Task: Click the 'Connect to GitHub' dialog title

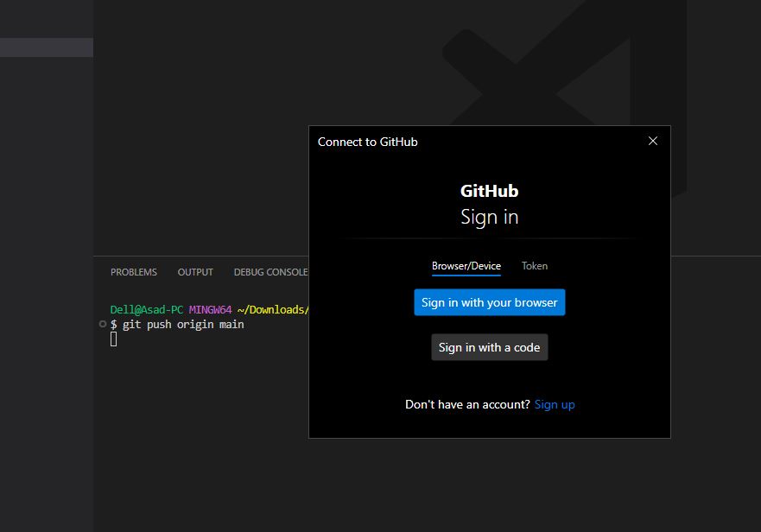Action: tap(367, 142)
